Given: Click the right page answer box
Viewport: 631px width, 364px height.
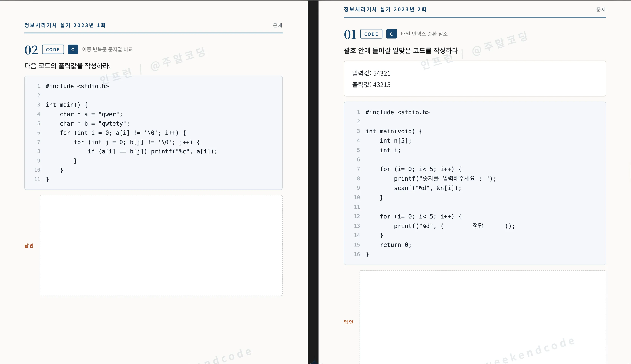Looking at the screenshot, I should tap(483, 317).
